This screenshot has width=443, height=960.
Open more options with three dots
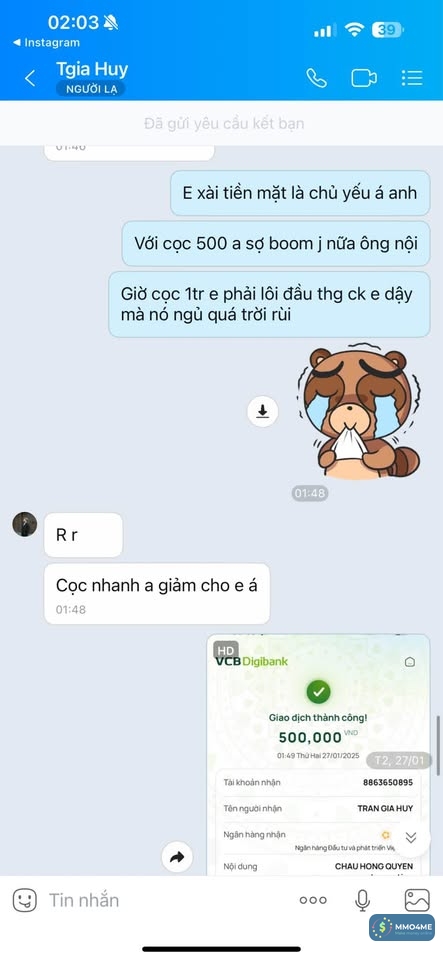[313, 900]
